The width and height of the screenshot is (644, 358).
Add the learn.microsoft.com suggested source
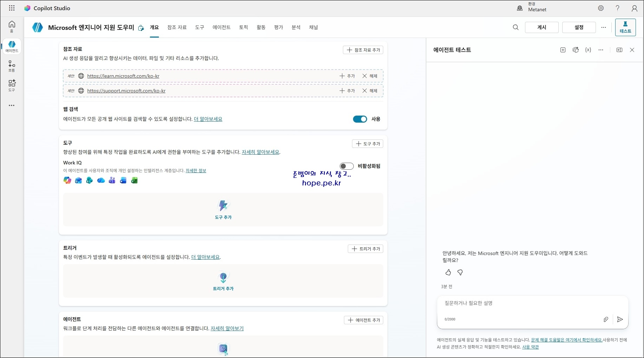347,76
